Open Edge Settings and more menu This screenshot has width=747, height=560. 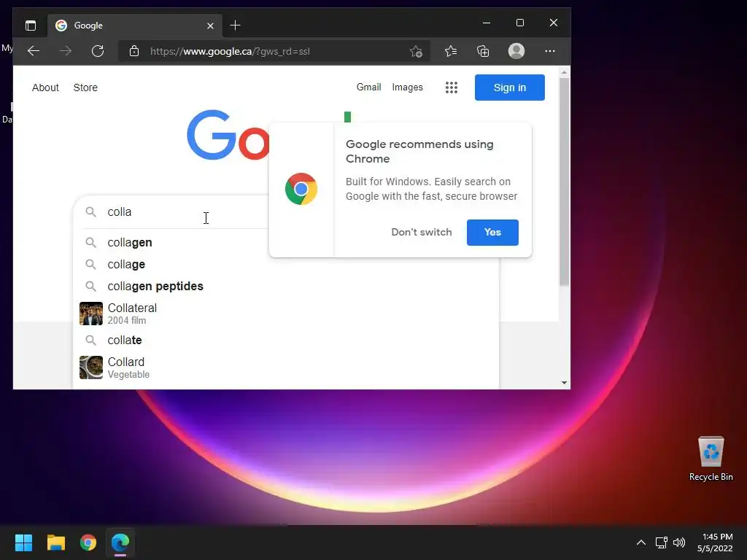tap(550, 51)
